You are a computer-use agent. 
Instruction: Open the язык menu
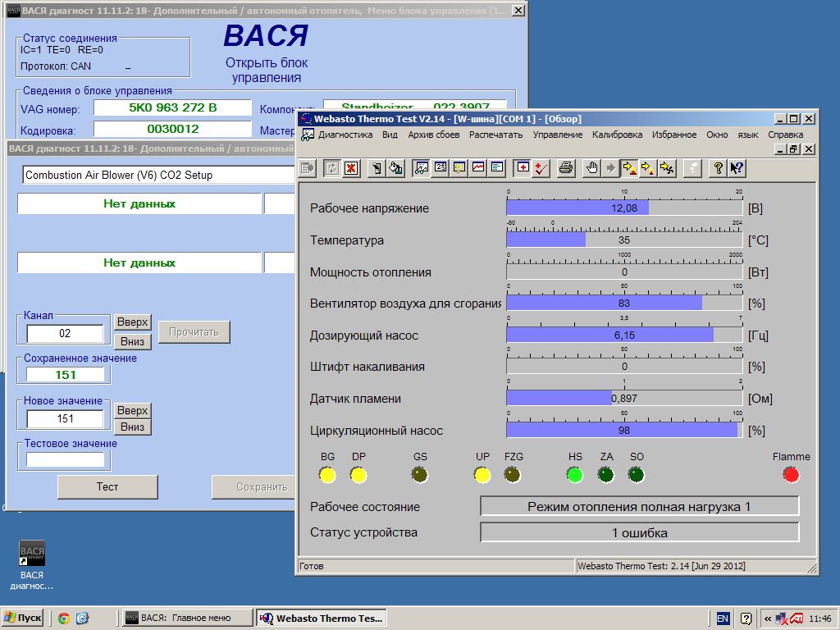748,135
